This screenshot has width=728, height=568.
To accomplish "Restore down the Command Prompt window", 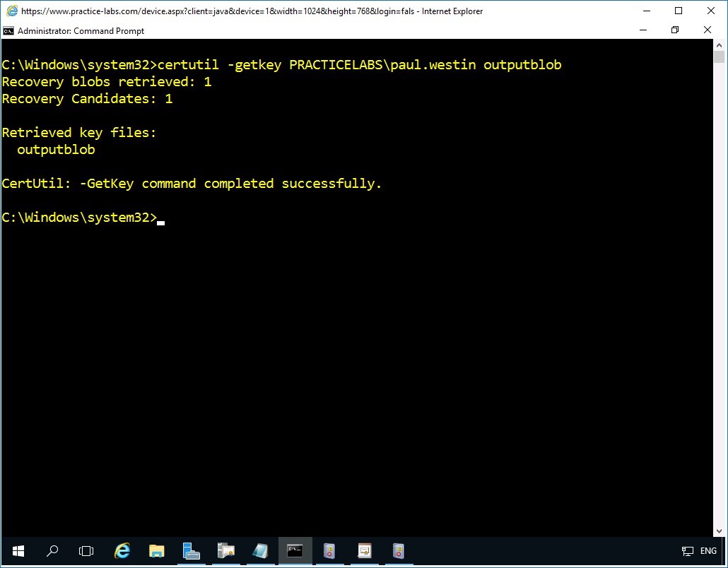I will pyautogui.click(x=675, y=30).
